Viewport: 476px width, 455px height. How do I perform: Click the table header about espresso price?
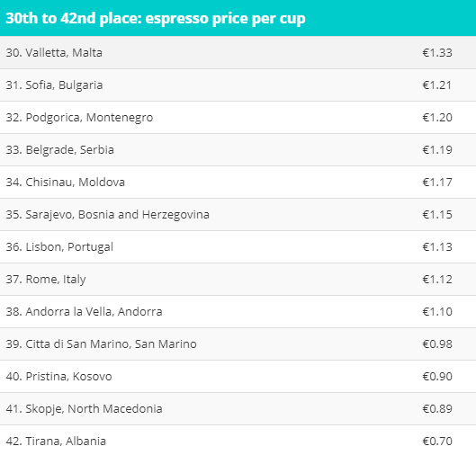[238, 18]
